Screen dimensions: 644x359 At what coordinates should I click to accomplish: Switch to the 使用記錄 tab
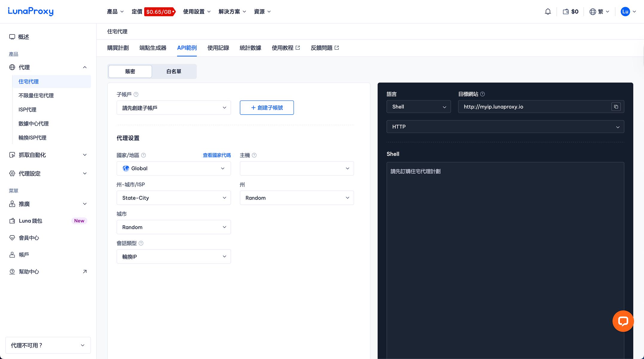tap(218, 48)
